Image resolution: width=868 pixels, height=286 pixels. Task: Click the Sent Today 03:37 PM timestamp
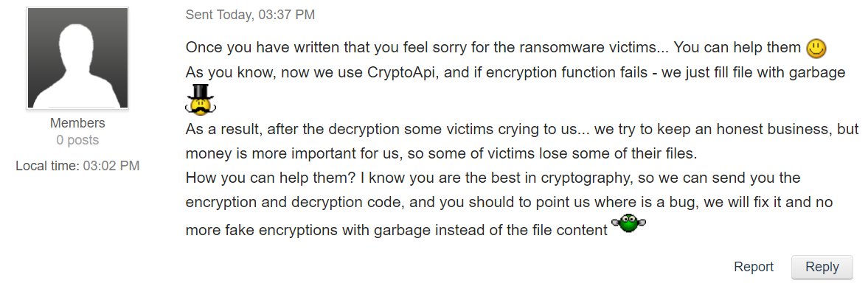pyautogui.click(x=250, y=15)
